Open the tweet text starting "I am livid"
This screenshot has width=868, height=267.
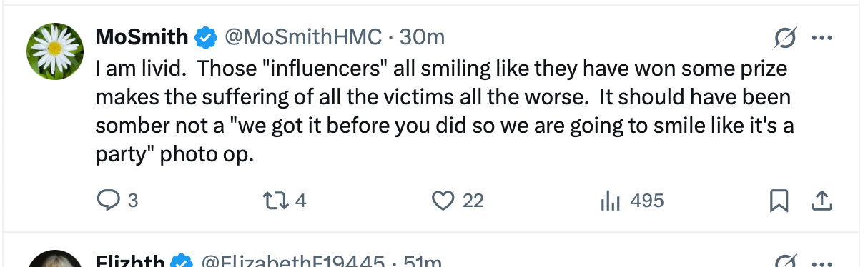click(x=443, y=111)
